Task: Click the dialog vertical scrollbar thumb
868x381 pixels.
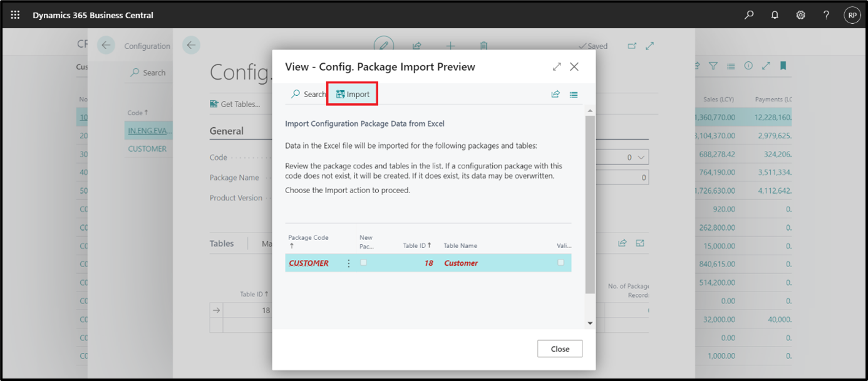Action: tap(590, 204)
